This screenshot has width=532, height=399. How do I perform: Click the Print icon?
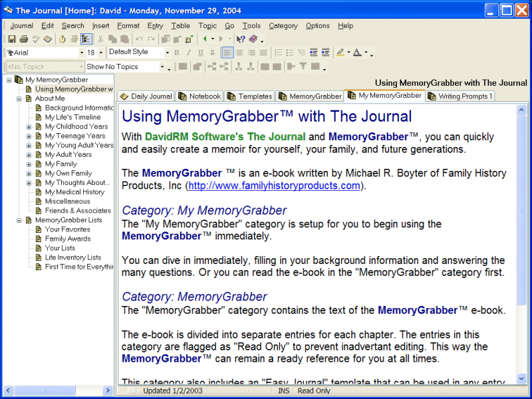tap(23, 39)
